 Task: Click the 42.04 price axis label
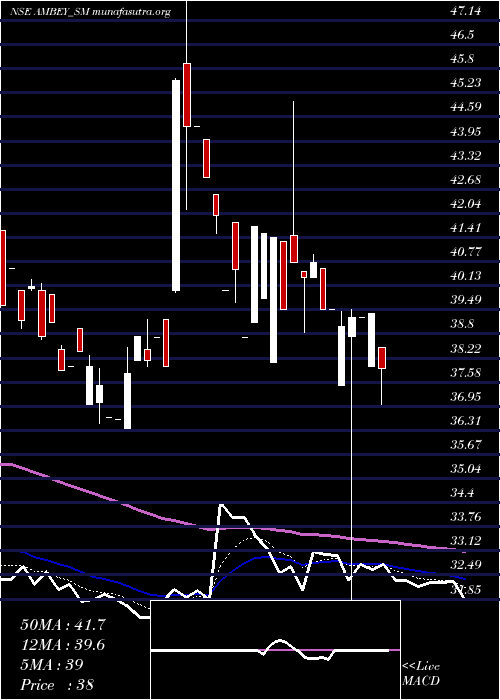465,204
